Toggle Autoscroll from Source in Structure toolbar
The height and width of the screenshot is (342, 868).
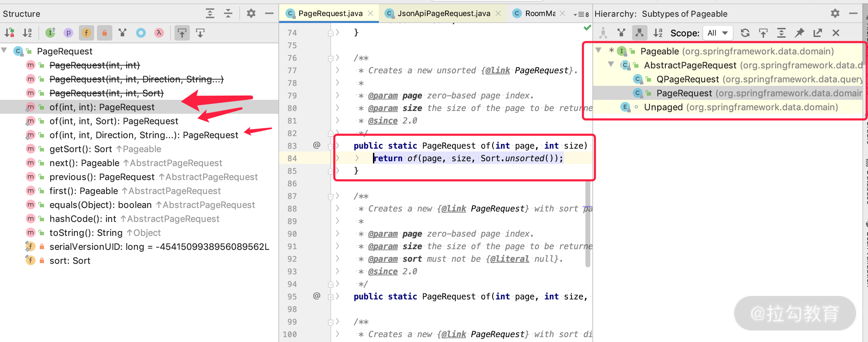coord(200,33)
